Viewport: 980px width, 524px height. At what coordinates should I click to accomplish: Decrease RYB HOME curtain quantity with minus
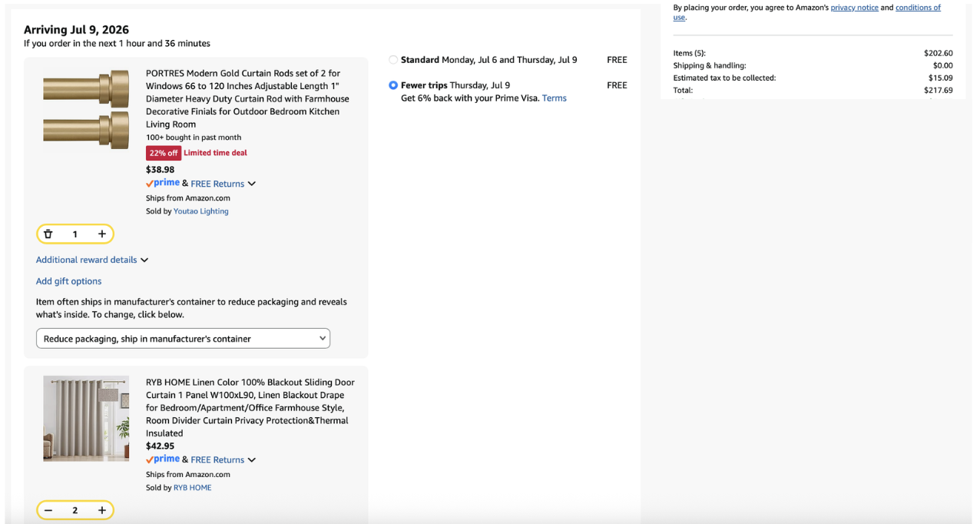coord(48,510)
